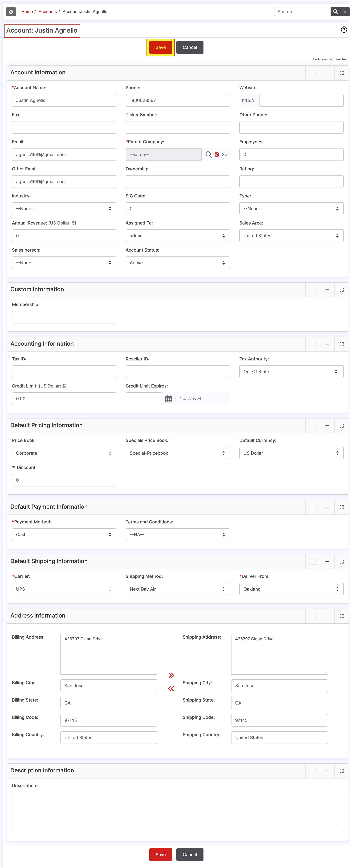Maximize the Default Payment Information panel
The height and width of the screenshot is (868, 350).
[341, 507]
